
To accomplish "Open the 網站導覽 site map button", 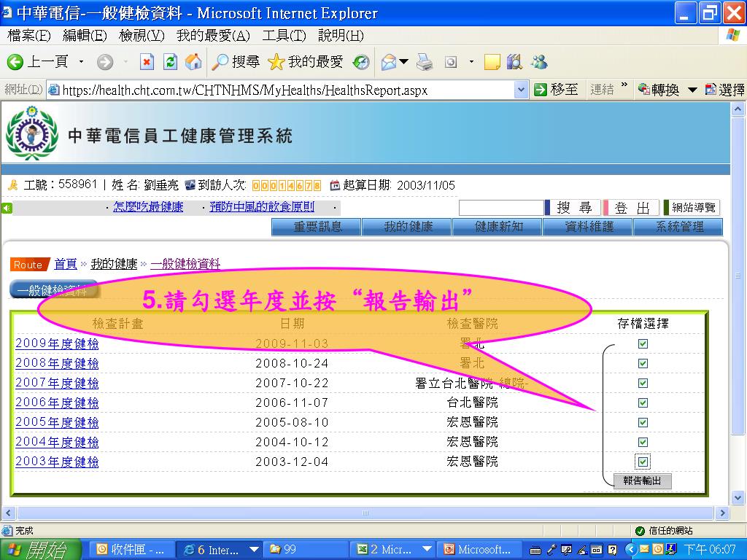I will click(x=692, y=208).
